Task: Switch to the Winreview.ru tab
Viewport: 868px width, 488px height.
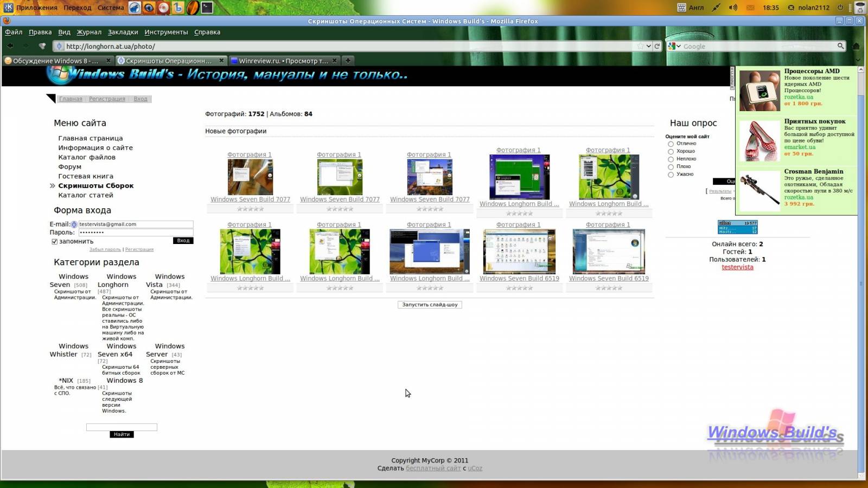Action: point(283,60)
